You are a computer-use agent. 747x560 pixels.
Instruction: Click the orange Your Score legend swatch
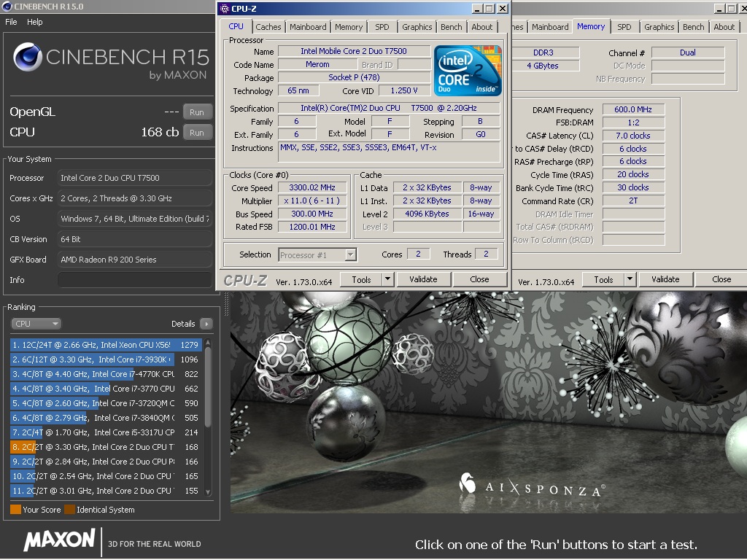[x=16, y=510]
